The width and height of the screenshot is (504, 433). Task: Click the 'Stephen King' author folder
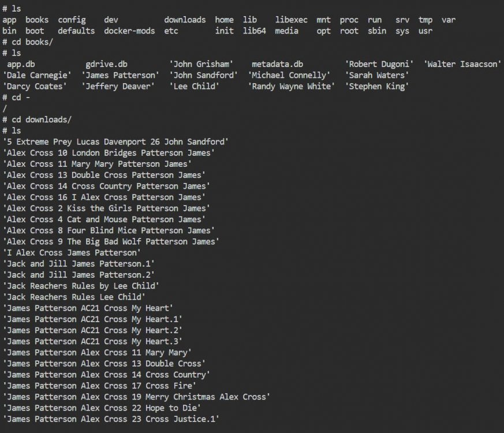click(x=377, y=87)
